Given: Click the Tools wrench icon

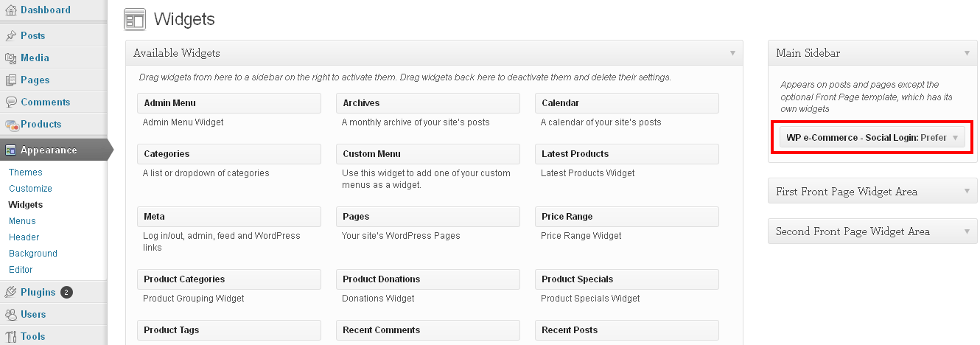Looking at the screenshot, I should coord(11,336).
